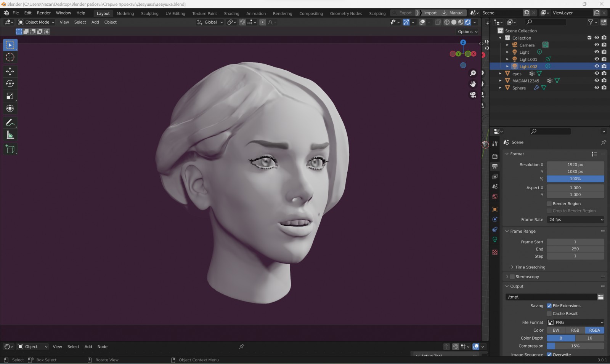
Task: Switch to the Sculpting workspace tab
Action: pyautogui.click(x=149, y=13)
